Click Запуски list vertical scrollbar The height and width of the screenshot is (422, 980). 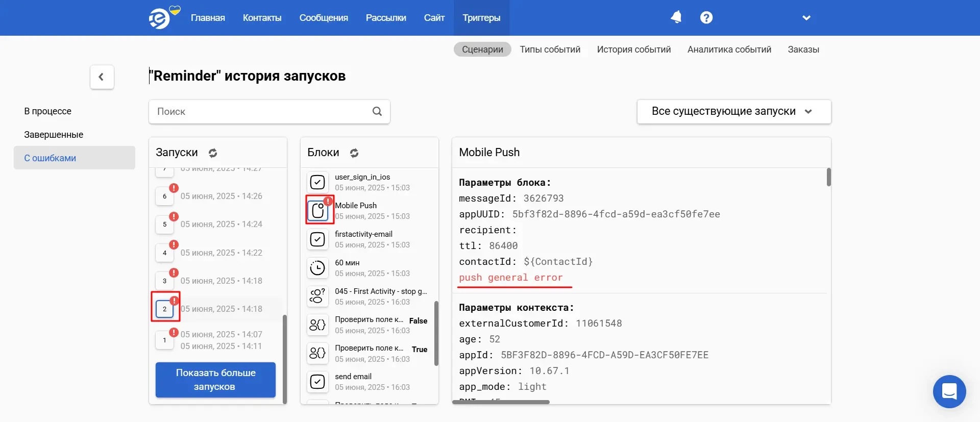(x=284, y=359)
